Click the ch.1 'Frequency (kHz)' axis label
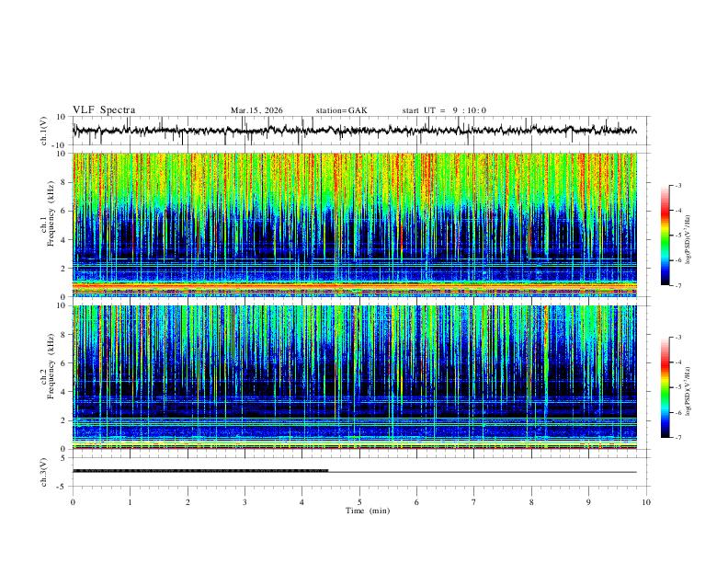 (x=51, y=213)
